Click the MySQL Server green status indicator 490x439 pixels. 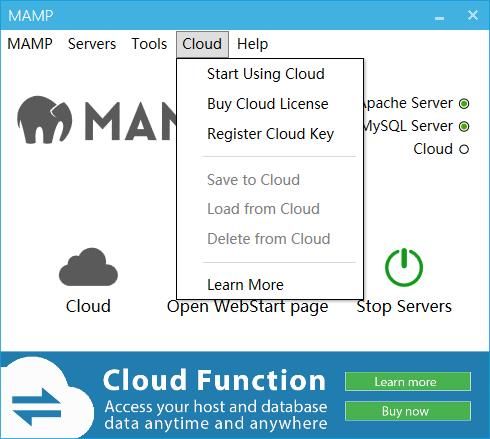coord(464,126)
